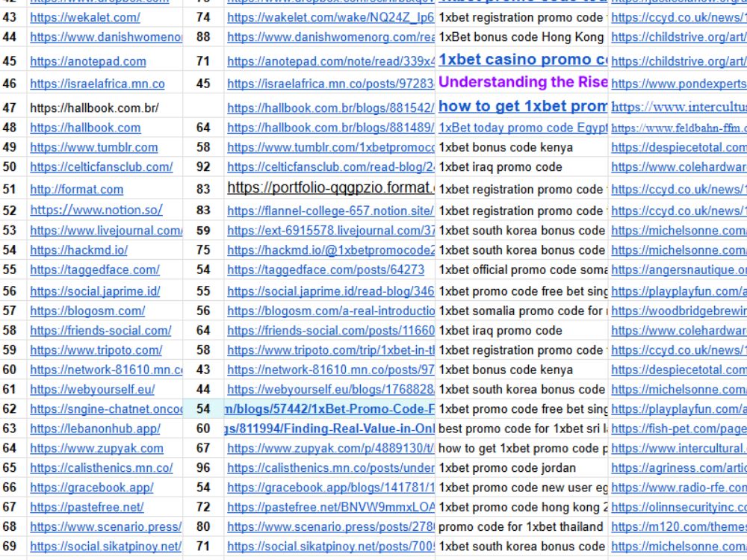The height and width of the screenshot is (560, 747).
Task: Click the https://webyourself.eu/ site link
Action: [x=93, y=390]
